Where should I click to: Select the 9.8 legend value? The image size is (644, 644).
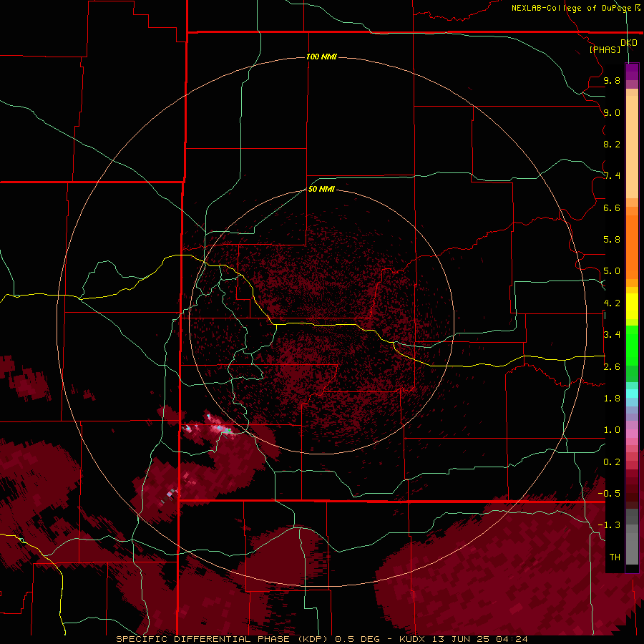click(x=612, y=80)
